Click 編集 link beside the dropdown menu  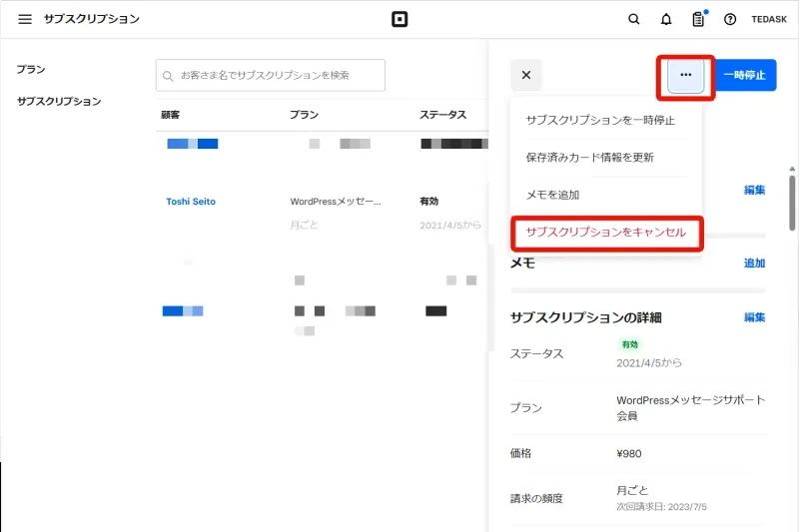[755, 191]
